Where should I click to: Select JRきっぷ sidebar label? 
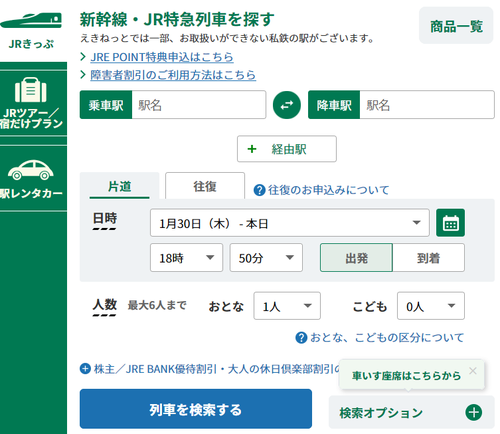tap(31, 44)
